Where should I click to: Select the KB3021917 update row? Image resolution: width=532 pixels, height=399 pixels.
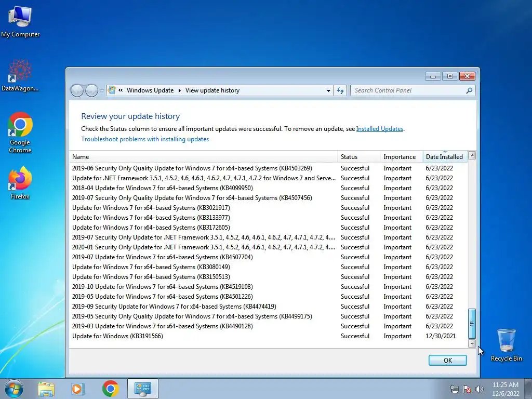point(268,208)
